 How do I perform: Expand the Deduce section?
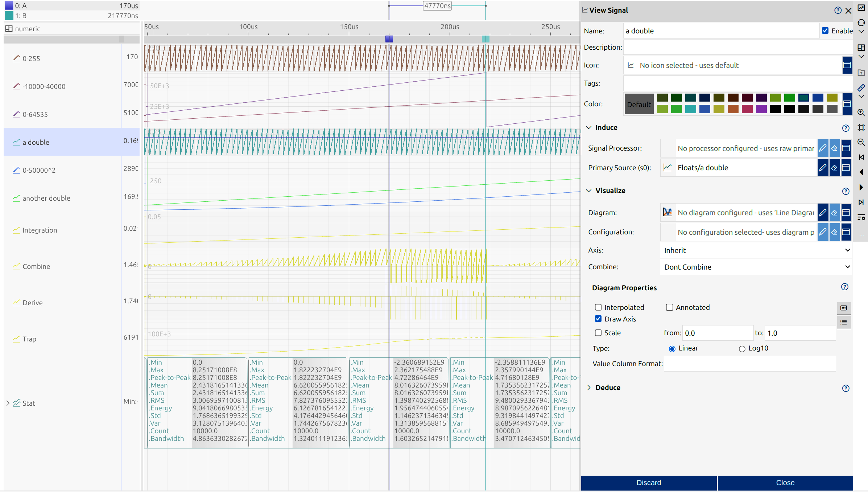(589, 388)
